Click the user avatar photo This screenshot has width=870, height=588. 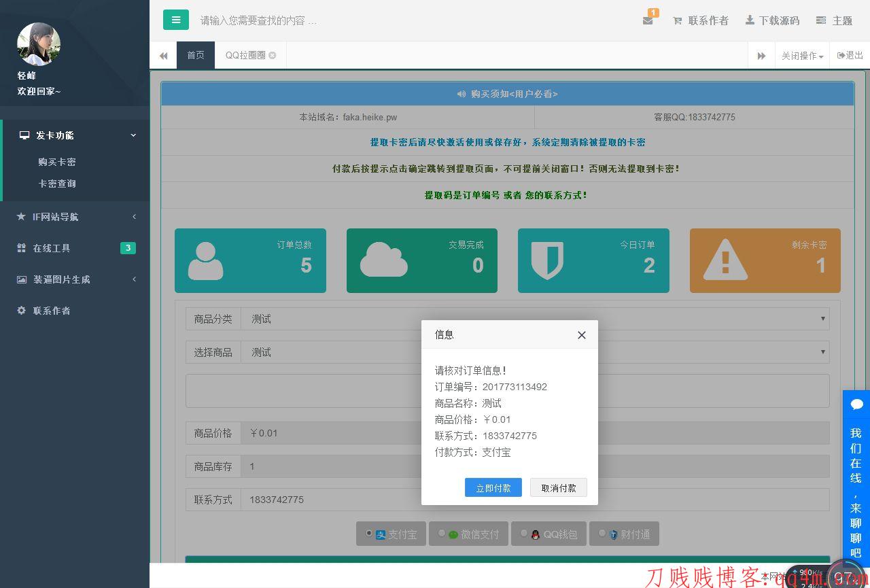(39, 44)
